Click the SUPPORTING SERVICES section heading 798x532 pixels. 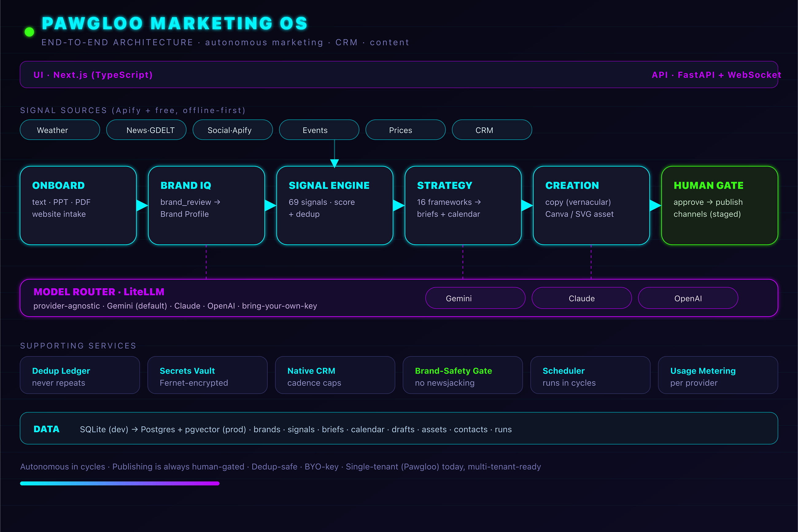pyautogui.click(x=78, y=346)
